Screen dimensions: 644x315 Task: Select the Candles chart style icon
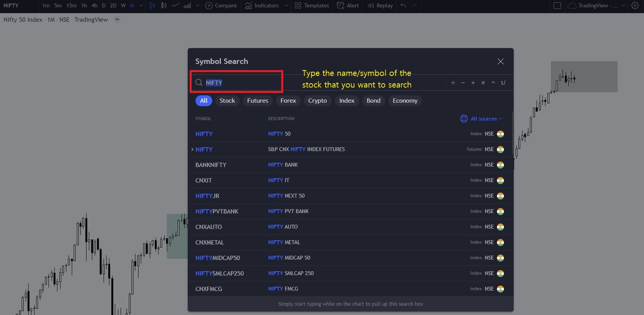(152, 5)
